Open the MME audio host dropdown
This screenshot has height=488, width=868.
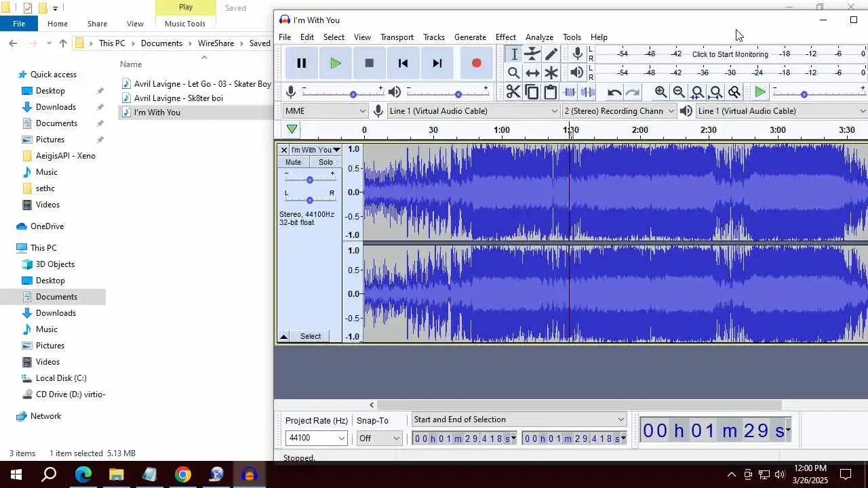(325, 111)
